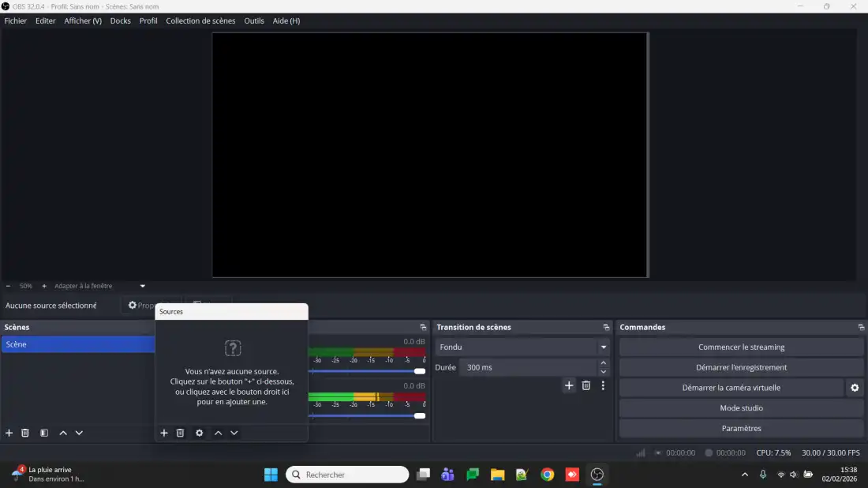
Task: Click Commencer le streaming button
Action: (x=741, y=347)
